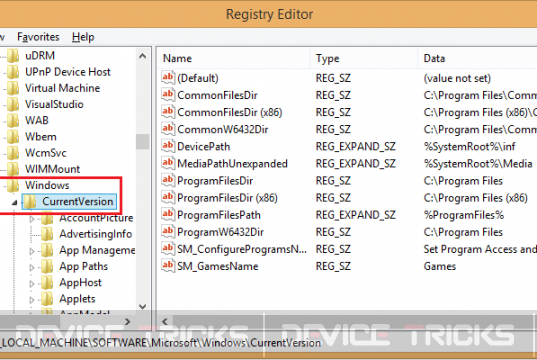Click the values pane left scroll arrow

click(165, 321)
